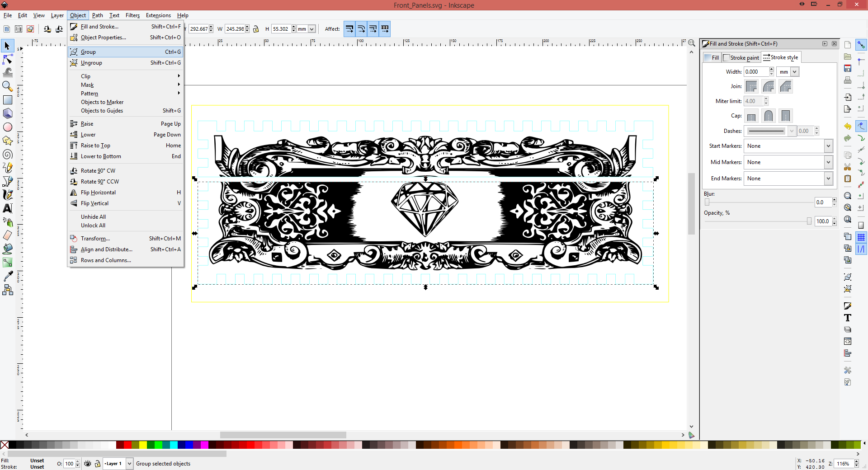Viewport: 868px width, 470px height.
Task: Select the Eraser tool
Action: tap(7, 235)
